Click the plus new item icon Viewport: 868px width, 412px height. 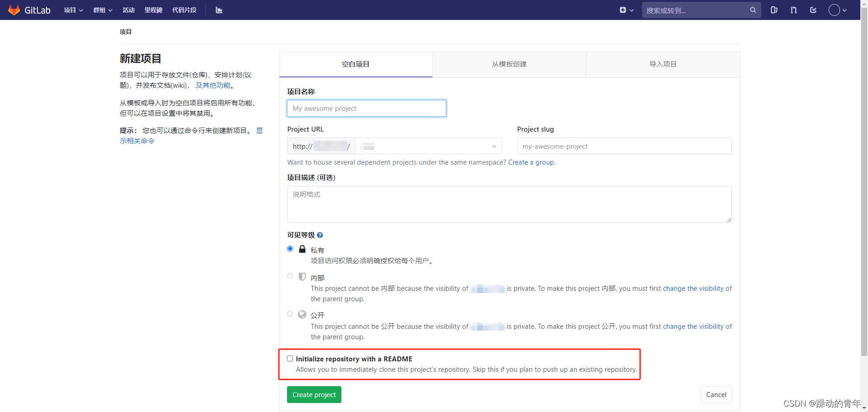623,10
